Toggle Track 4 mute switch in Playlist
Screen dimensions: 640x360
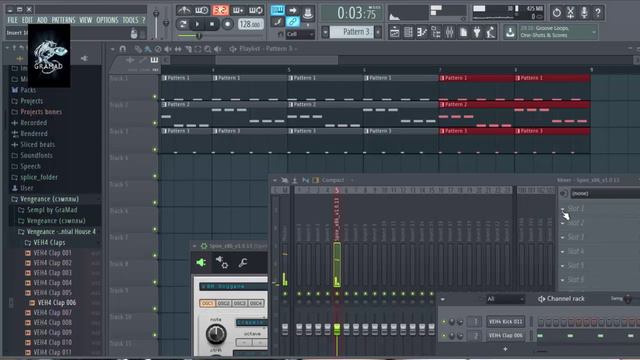pos(155,176)
